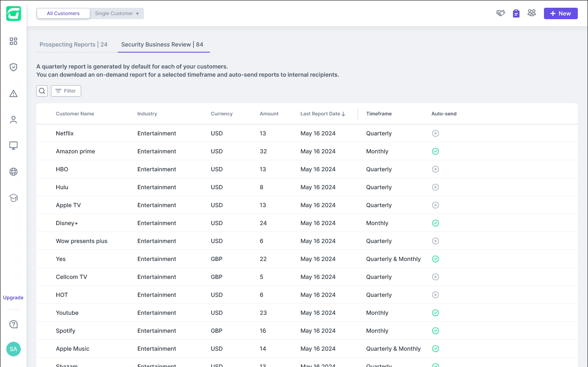Add a Single Customer view
Screen dimensions: 588x367
pos(117,13)
